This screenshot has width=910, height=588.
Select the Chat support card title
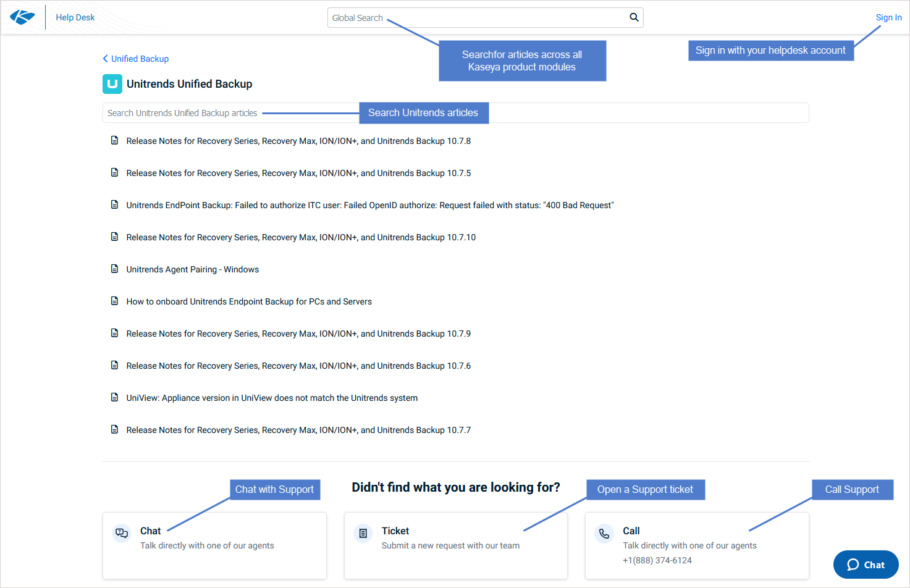coord(150,531)
